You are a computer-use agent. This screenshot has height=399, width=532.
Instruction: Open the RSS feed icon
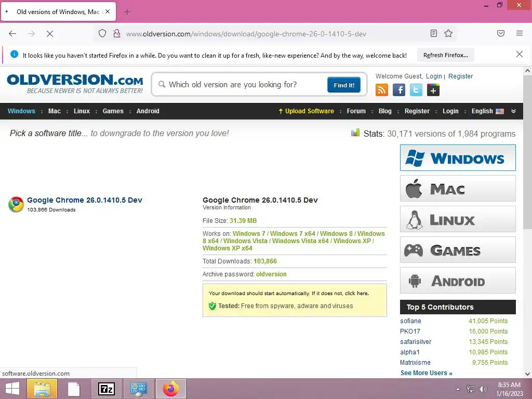382,90
